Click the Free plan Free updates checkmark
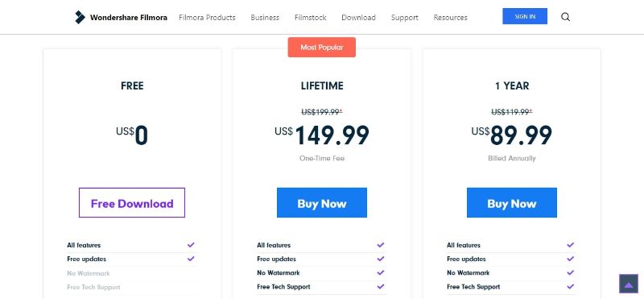Screen dimensions: 644x299 tap(191, 259)
